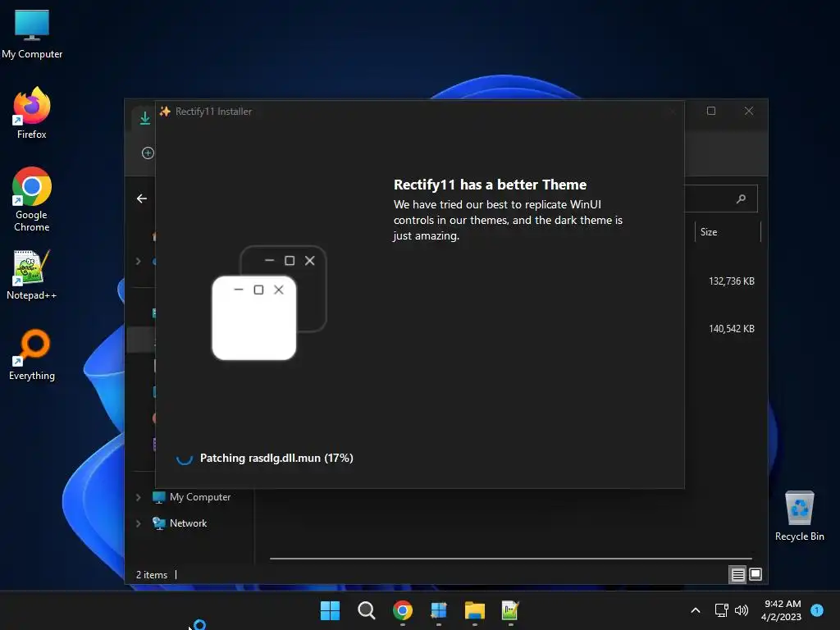840x630 pixels.
Task: Switch Explorer to large icons view
Action: click(x=756, y=575)
